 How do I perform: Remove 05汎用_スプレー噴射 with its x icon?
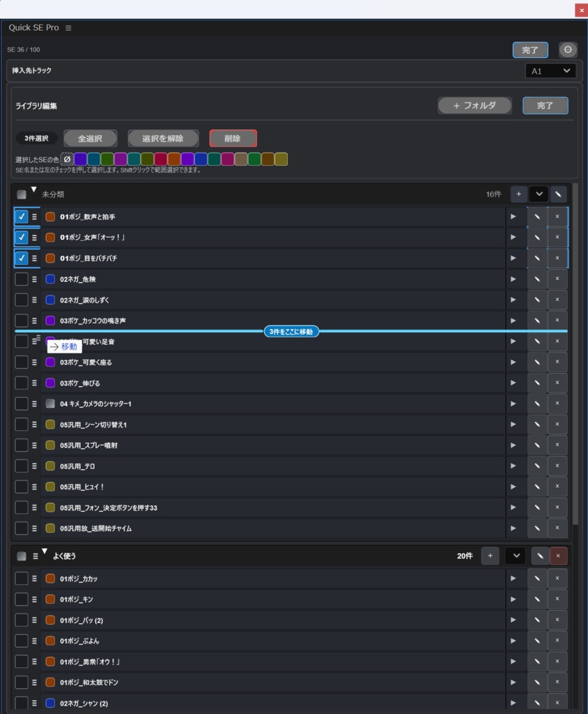[x=557, y=445]
